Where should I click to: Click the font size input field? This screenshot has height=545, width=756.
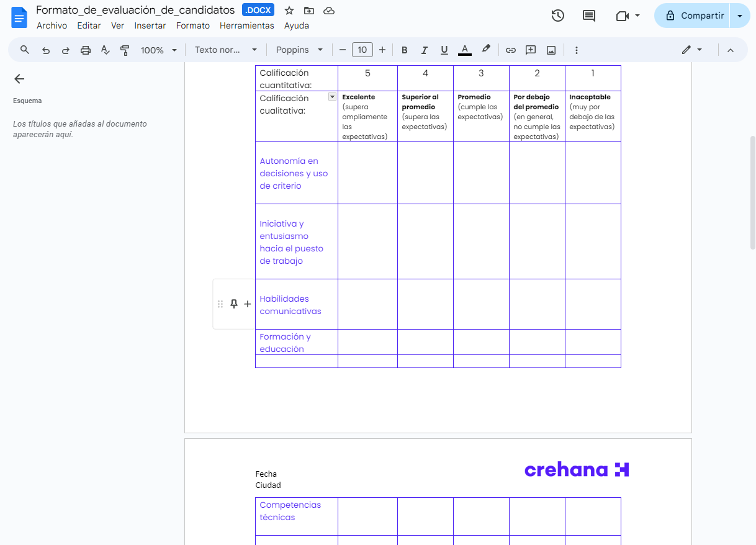pos(362,50)
